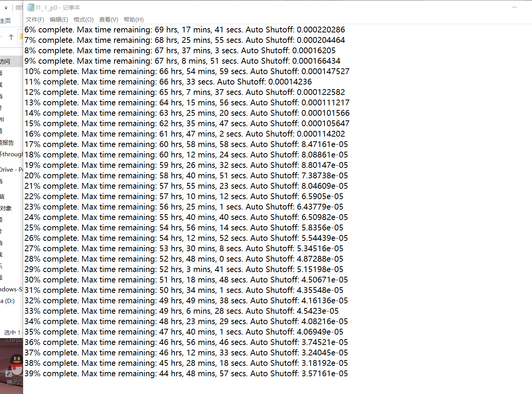The image size is (532, 394).
Task: Open the 编辑(E) menu
Action: point(59,19)
